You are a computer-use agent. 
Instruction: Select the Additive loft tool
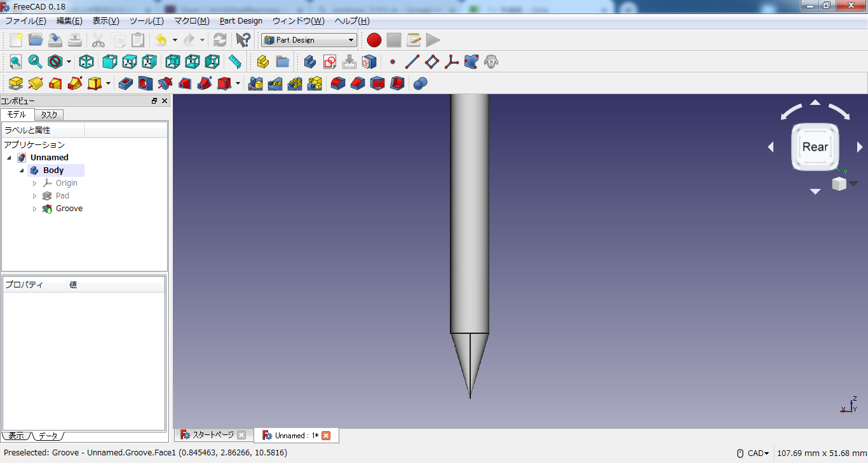[x=55, y=83]
